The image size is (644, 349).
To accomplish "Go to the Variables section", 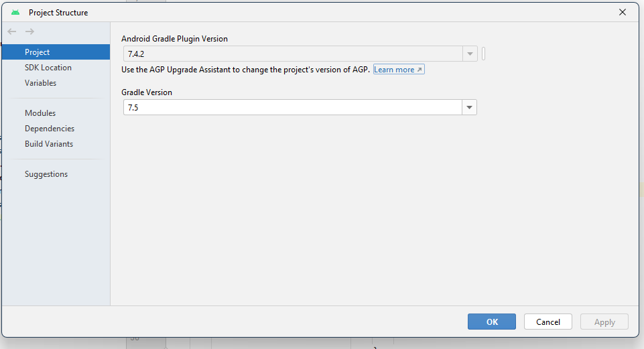I will 41,83.
